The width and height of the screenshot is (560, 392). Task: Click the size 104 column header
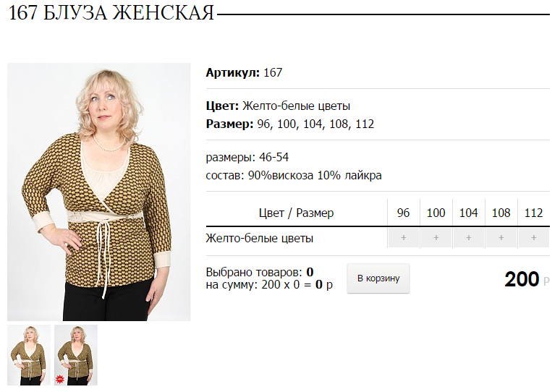click(x=469, y=213)
